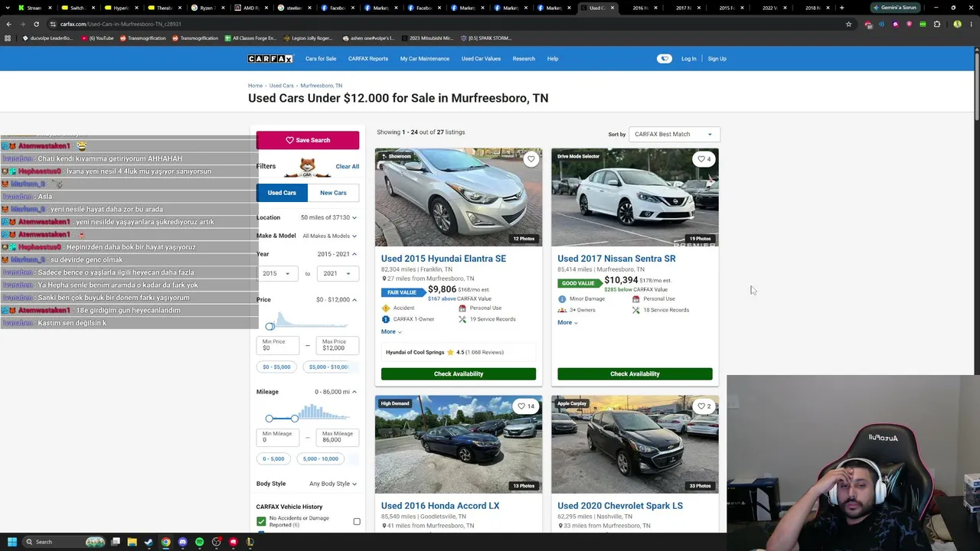Click the Min Mileage input field
The image size is (980, 551).
click(x=277, y=437)
